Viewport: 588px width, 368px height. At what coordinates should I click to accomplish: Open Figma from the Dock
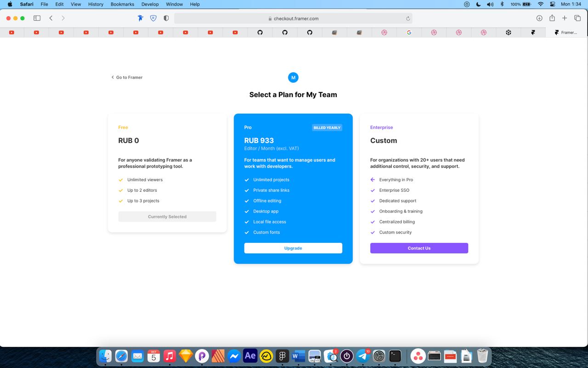pos(282,356)
